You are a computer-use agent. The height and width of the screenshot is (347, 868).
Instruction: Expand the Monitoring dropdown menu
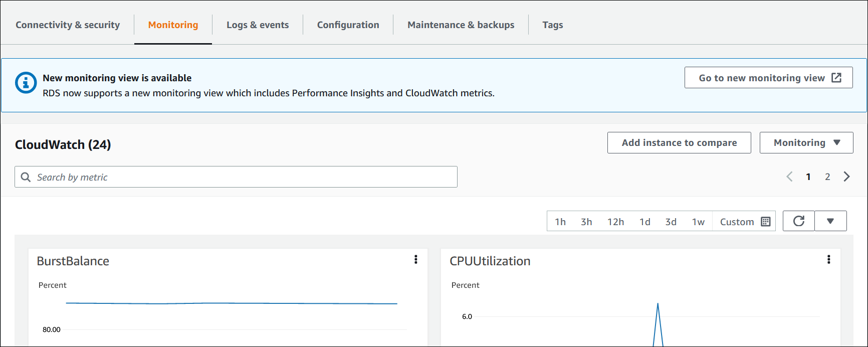coord(806,143)
